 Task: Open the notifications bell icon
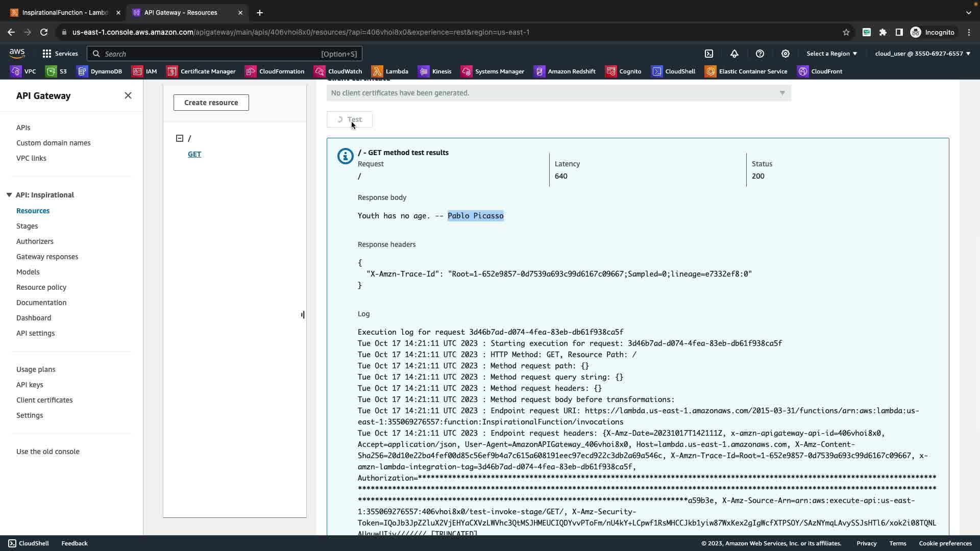coord(734,54)
